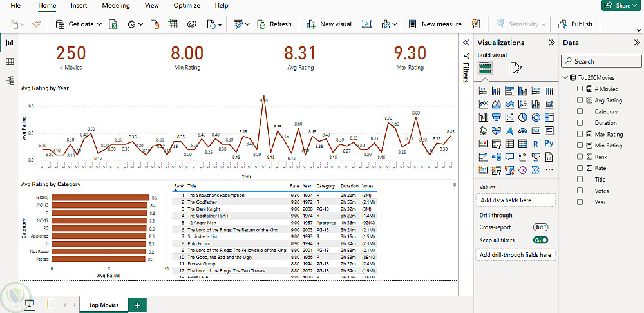Click the New visual button
The height and width of the screenshot is (313, 644).
click(x=329, y=24)
